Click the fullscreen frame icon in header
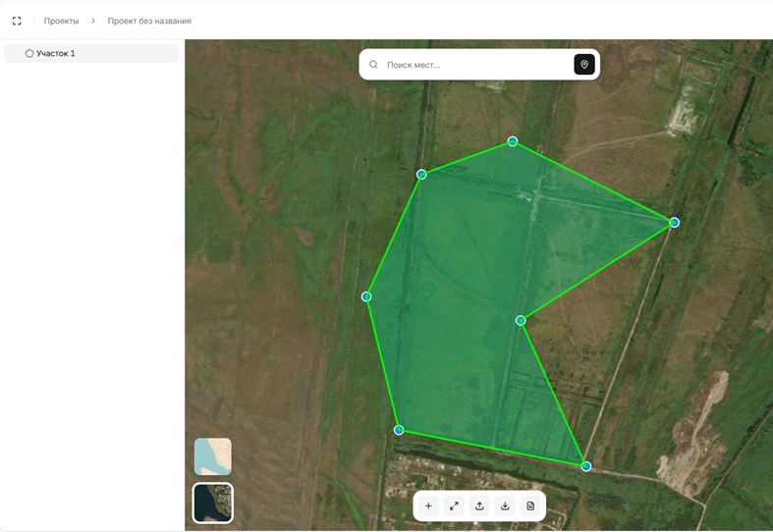 click(x=17, y=21)
